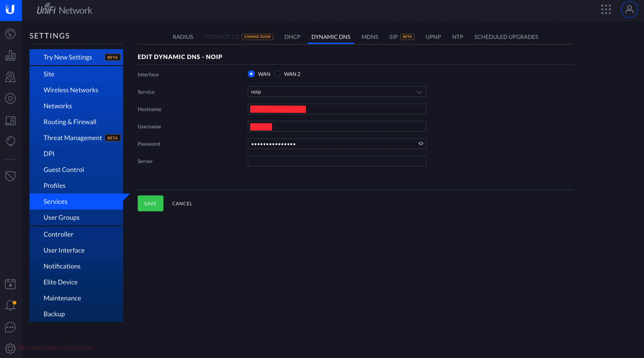Open the Site settings section
Screen dimensions: 644x358
click(x=76, y=74)
